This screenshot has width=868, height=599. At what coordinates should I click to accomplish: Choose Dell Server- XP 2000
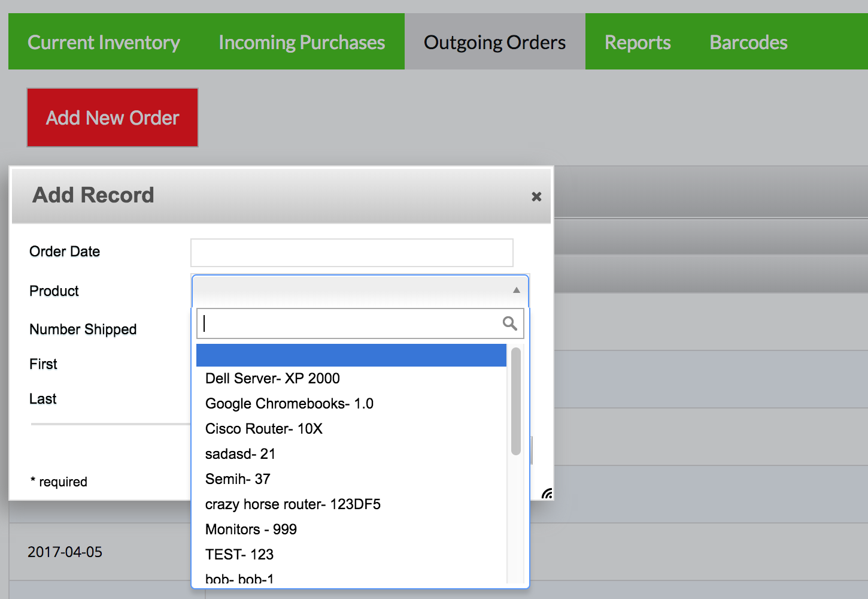click(351, 379)
